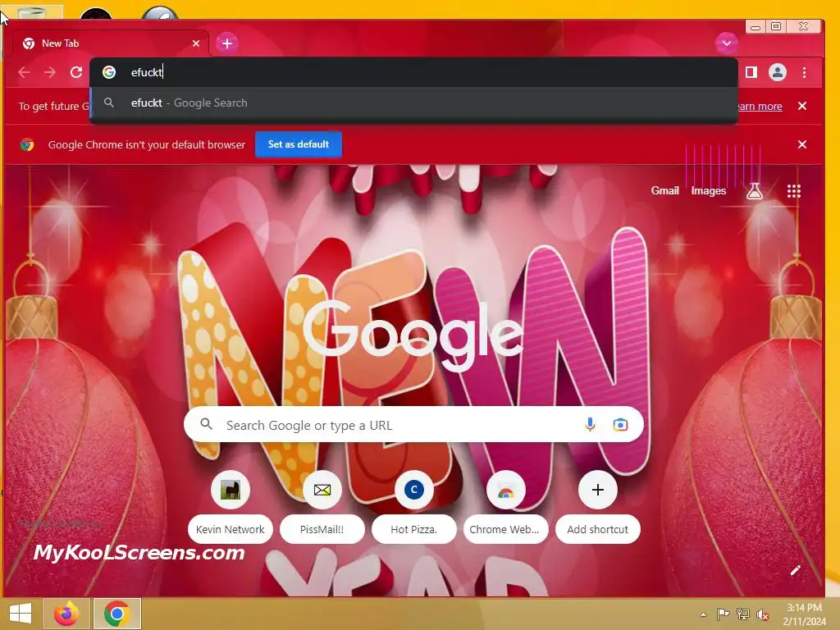Dismiss the future updates info bar
Viewport: 840px width, 630px height.
coord(802,106)
